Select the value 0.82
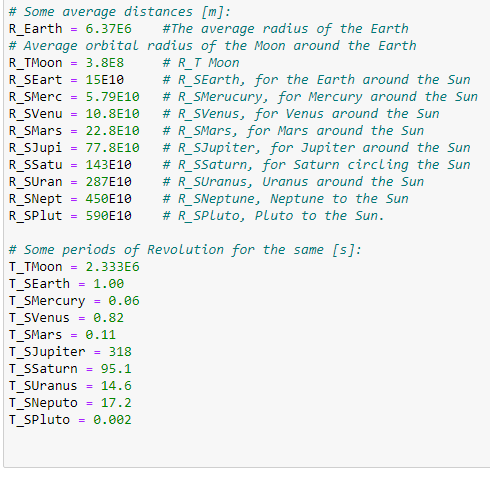490x478 pixels. [x=109, y=318]
